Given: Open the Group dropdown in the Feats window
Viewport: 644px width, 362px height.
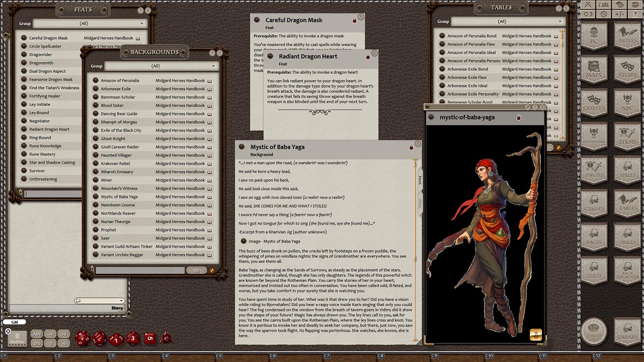Looking at the screenshot, I should (x=141, y=23).
